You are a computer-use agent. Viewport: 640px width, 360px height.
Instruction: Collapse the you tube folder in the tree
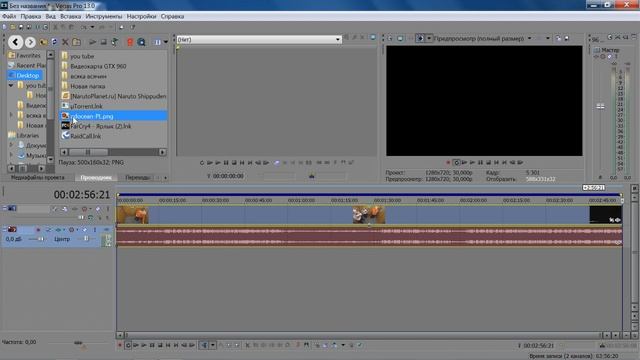[x=11, y=85]
